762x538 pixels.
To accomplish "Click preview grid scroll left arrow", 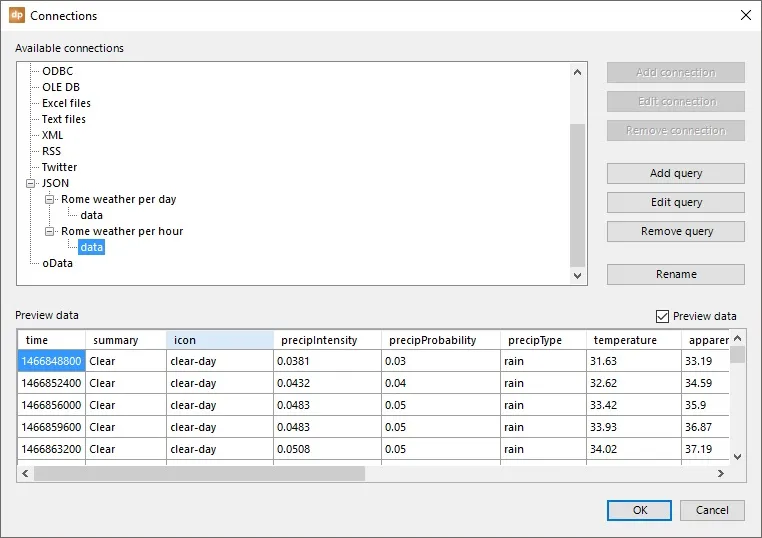I will tap(25, 473).
